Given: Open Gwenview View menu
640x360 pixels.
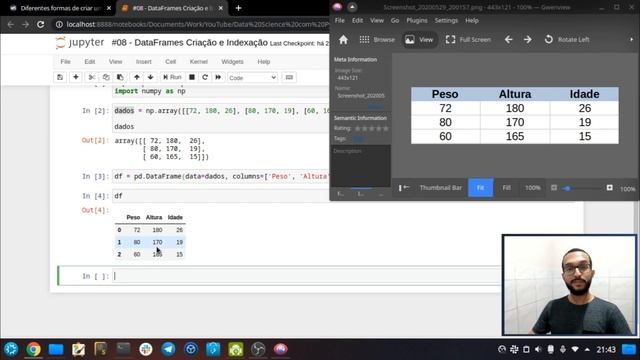Looking at the screenshot, I should tap(377, 20).
